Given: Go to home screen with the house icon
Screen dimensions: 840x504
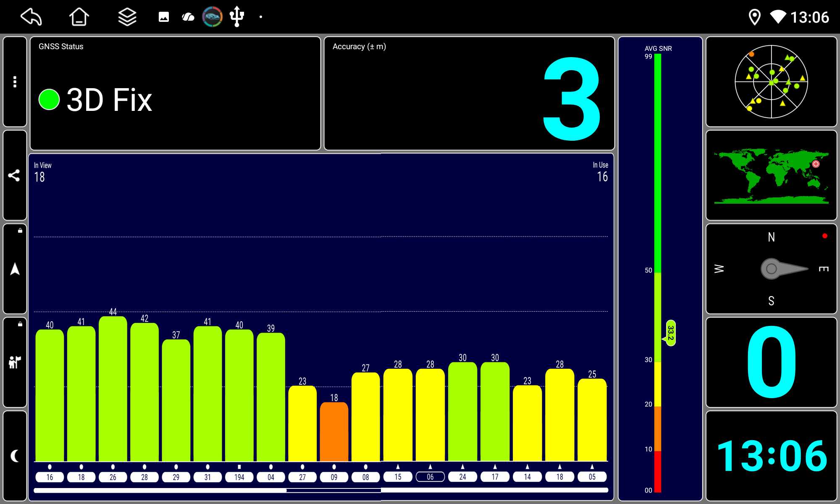Looking at the screenshot, I should 79,17.
